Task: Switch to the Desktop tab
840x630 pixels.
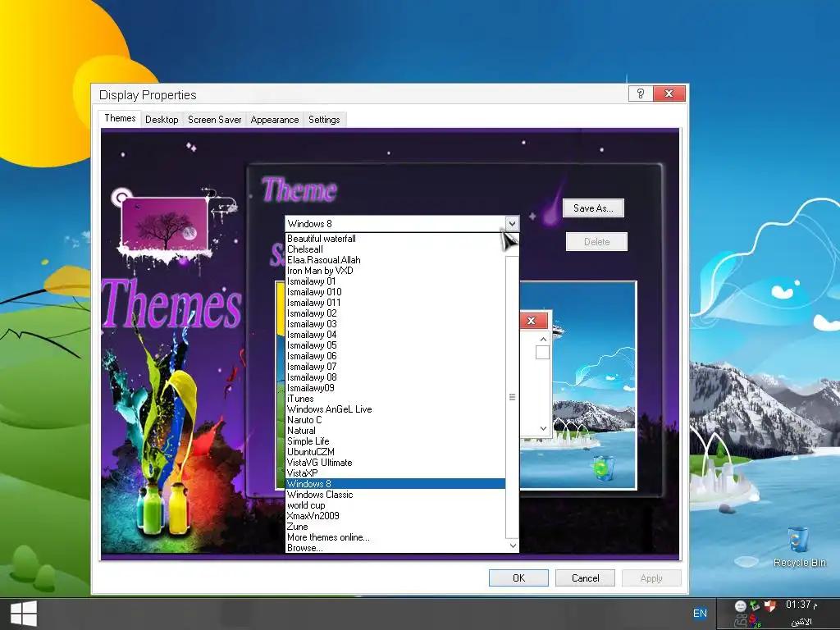Action: 162,120
